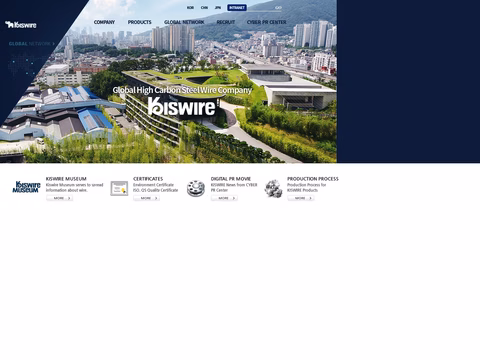Screen dimensions: 480x360
Task: Click the GO search button
Action: (278, 8)
